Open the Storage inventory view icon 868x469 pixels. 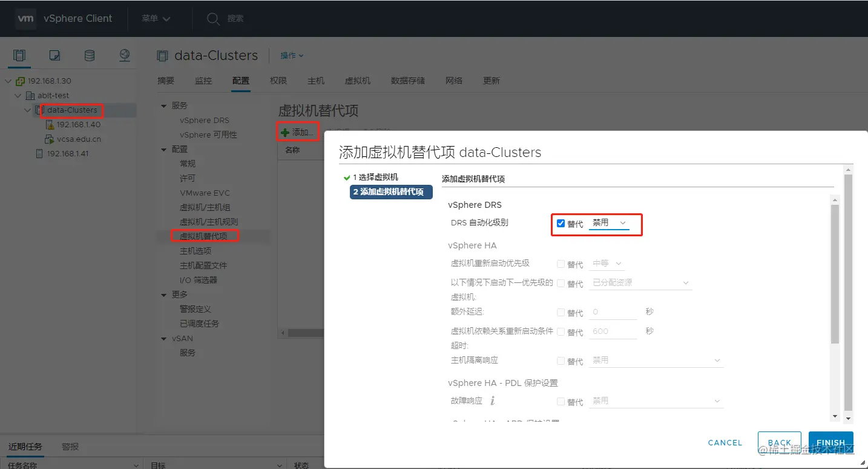(89, 56)
